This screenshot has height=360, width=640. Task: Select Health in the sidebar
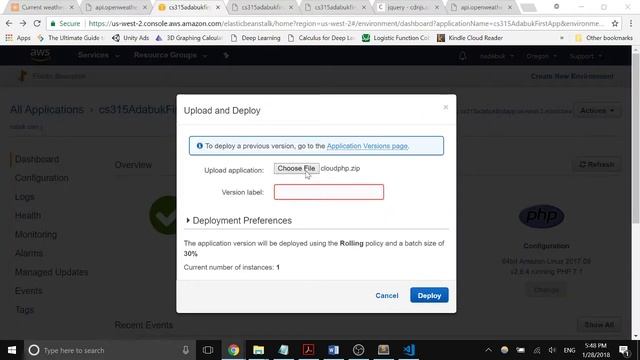tap(28, 216)
